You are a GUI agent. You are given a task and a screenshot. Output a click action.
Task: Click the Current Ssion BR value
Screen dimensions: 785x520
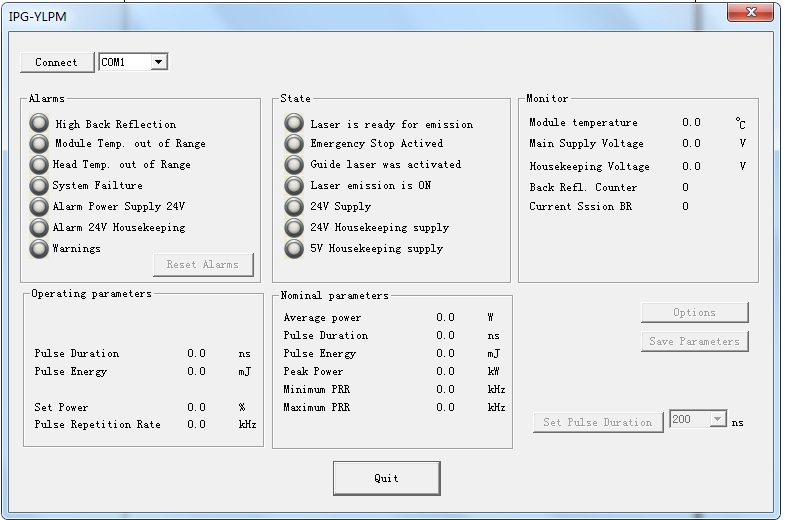[x=685, y=206]
